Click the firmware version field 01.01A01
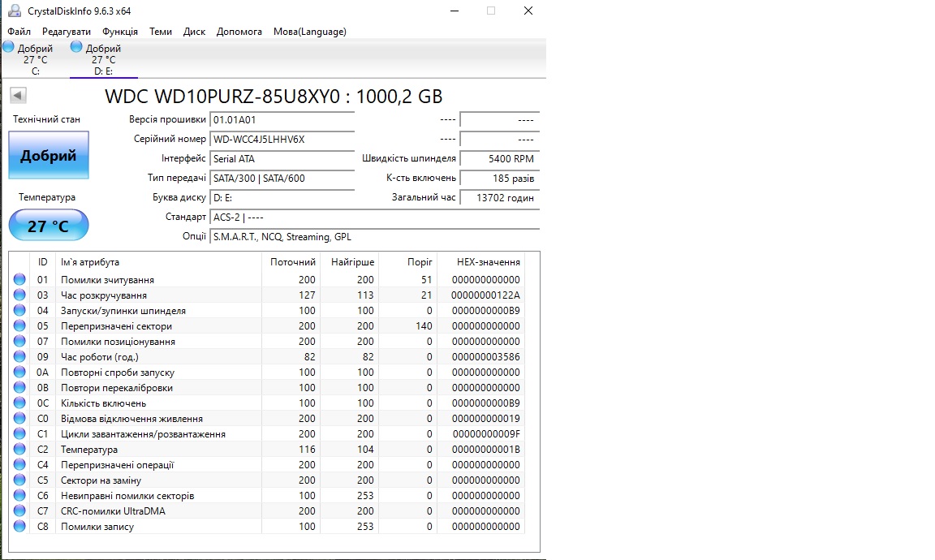 pyautogui.click(x=282, y=120)
